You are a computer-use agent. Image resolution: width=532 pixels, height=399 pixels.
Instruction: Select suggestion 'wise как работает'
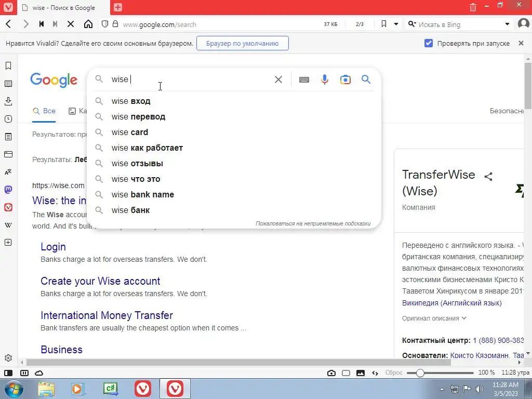point(234,148)
